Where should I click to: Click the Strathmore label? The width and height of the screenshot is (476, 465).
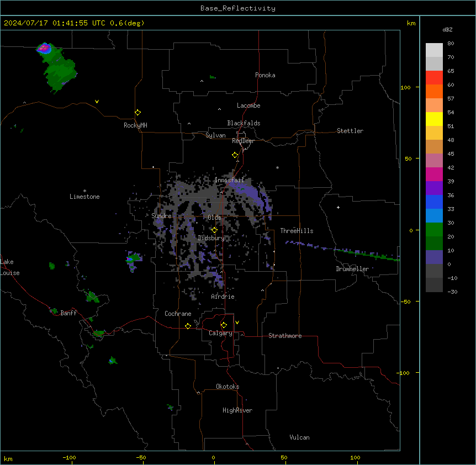(x=285, y=336)
